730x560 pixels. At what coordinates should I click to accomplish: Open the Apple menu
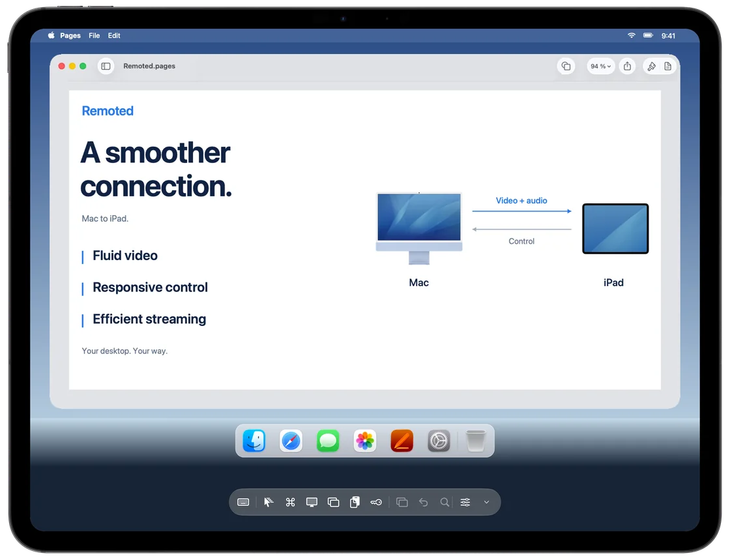point(51,35)
